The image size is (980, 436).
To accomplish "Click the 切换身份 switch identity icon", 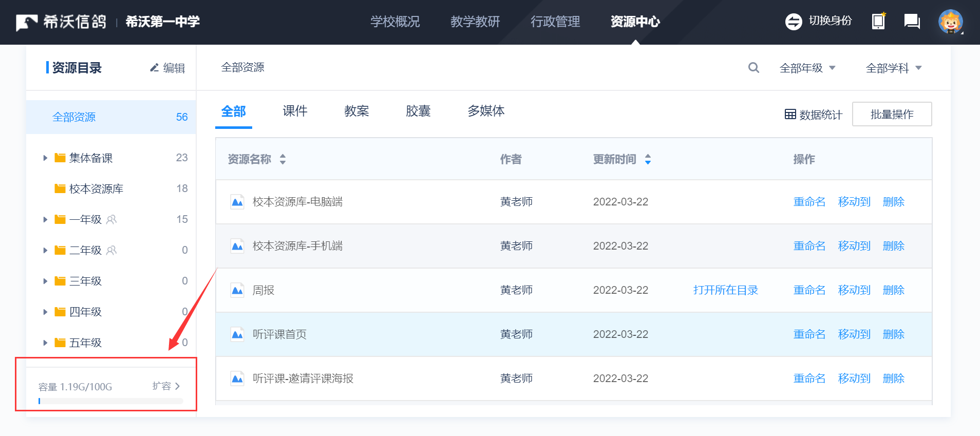I will pos(794,22).
